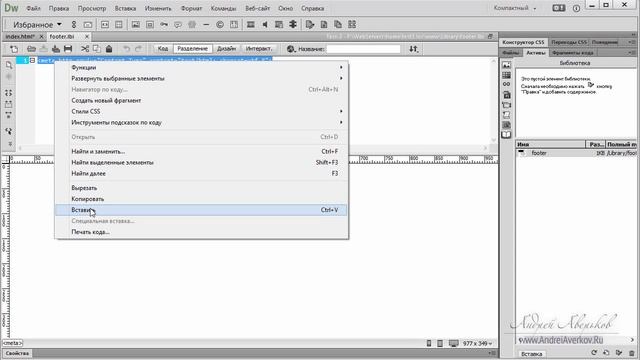Click the Email Link icon in Insert bar
Screen dimensions: 640x360
pyautogui.click(x=88, y=24)
